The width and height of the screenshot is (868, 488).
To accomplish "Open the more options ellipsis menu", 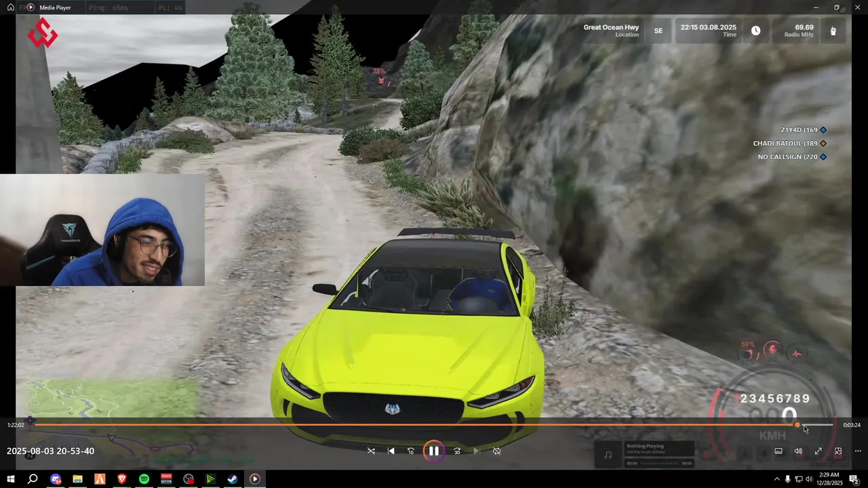I will point(858,451).
